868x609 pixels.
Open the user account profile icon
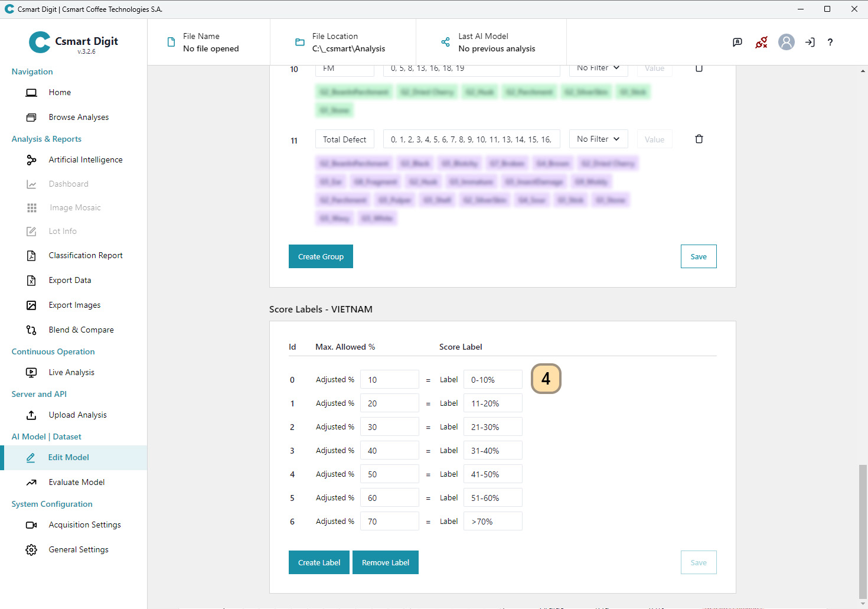pyautogui.click(x=786, y=42)
